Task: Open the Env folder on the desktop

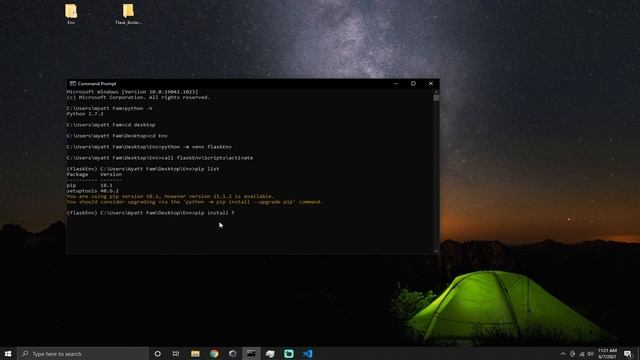Action: pos(71,14)
